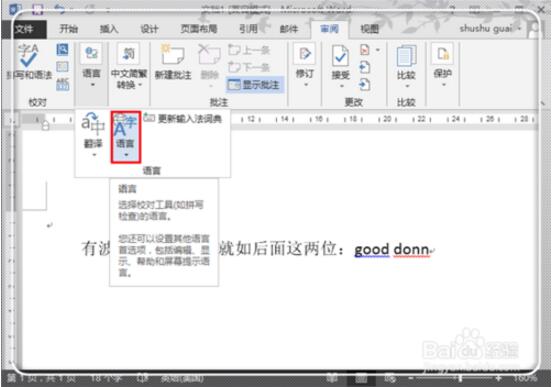Switch to the 引用 ribbon tab
Viewport: 553px width, 387px height.
(248, 29)
